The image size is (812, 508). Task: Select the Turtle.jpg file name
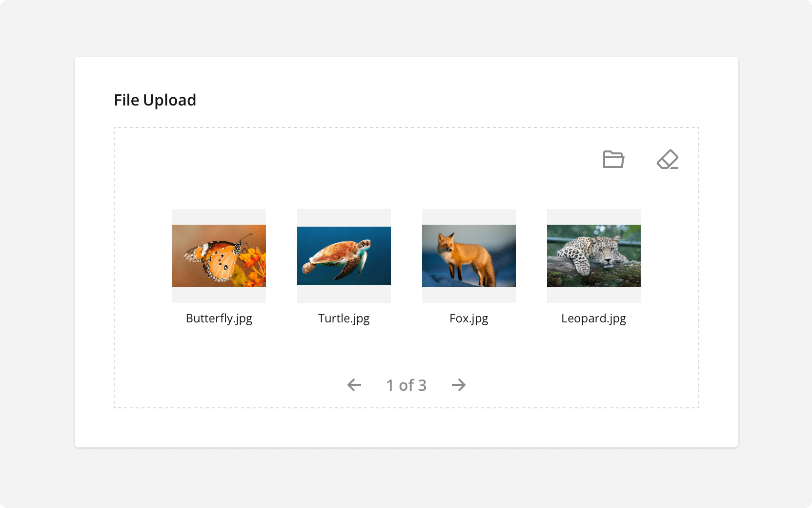[x=344, y=318]
